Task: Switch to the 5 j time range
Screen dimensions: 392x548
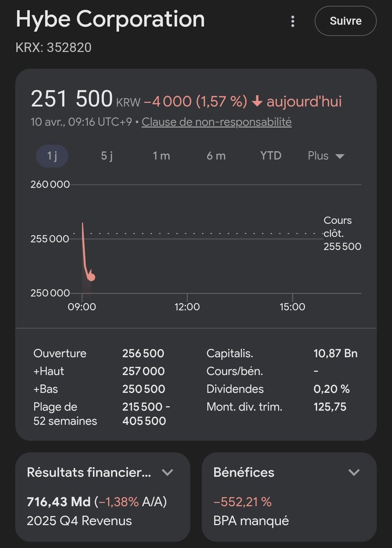Action: pyautogui.click(x=107, y=156)
